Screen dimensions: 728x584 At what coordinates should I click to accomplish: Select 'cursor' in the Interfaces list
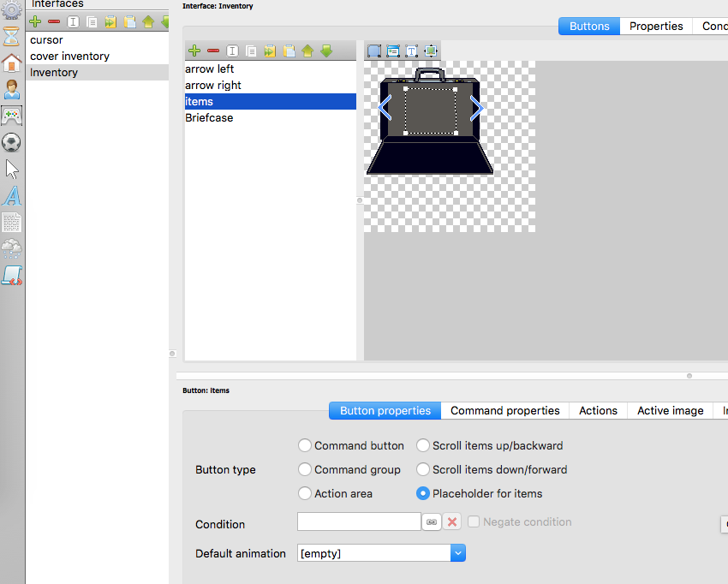(x=97, y=40)
